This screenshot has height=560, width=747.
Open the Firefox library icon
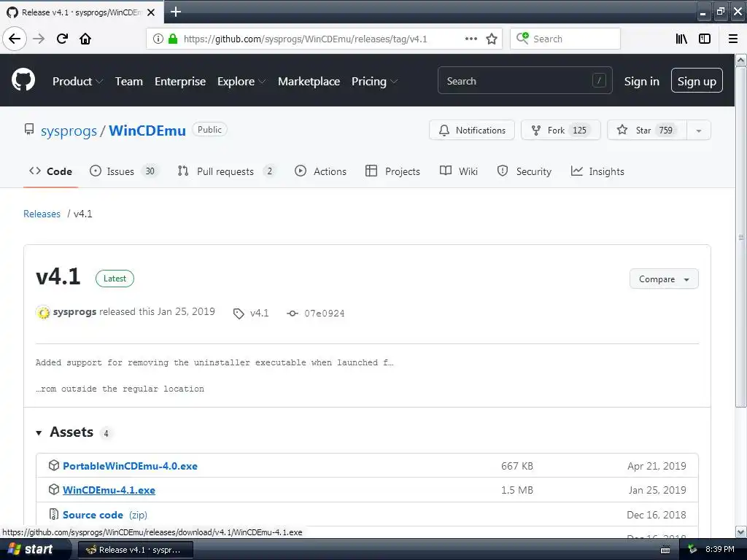(x=682, y=39)
